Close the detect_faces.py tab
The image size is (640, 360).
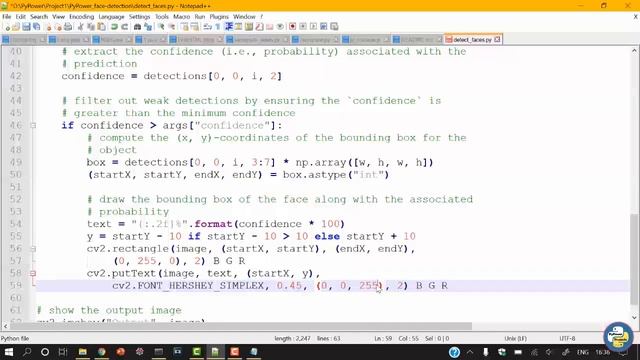pos(497,40)
